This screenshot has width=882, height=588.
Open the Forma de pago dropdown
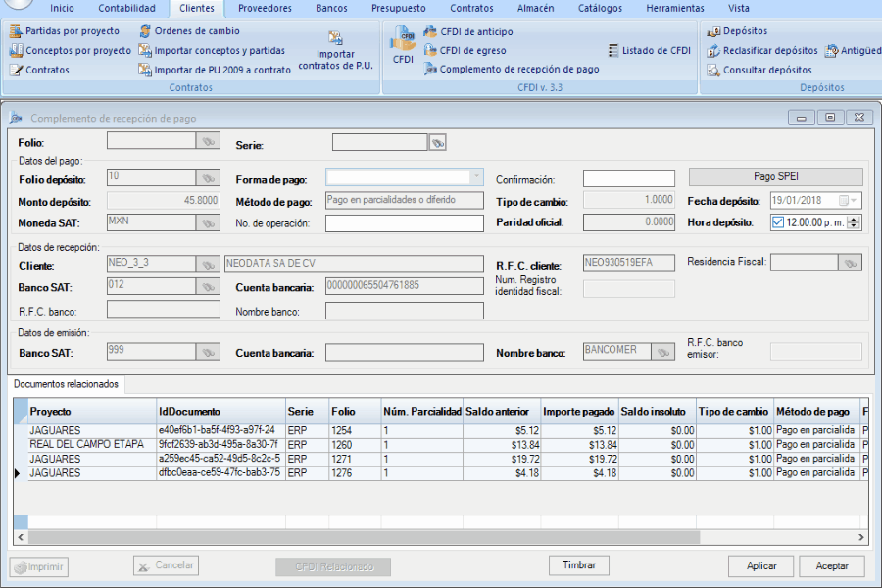476,177
